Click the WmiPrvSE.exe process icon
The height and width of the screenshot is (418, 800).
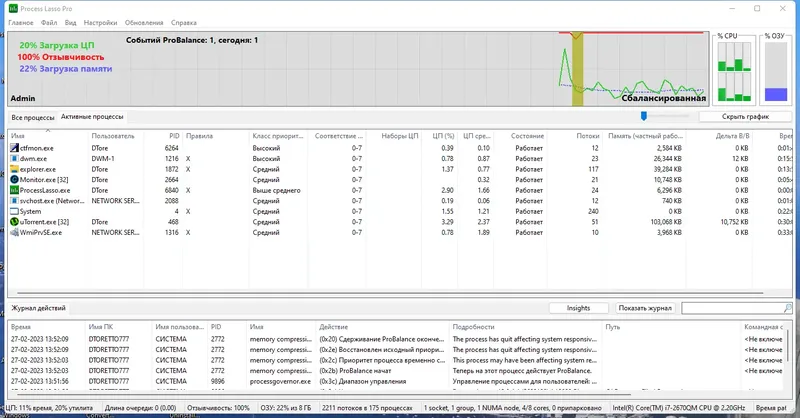(14, 232)
